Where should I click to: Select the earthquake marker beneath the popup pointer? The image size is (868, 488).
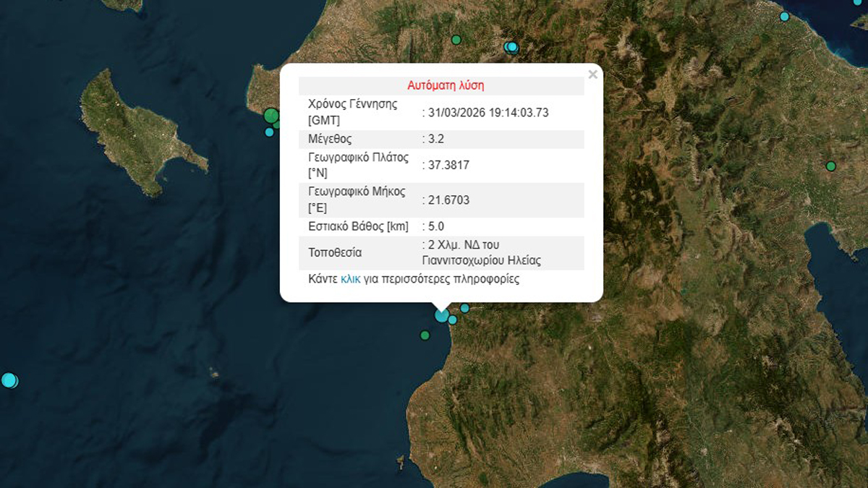tap(441, 314)
